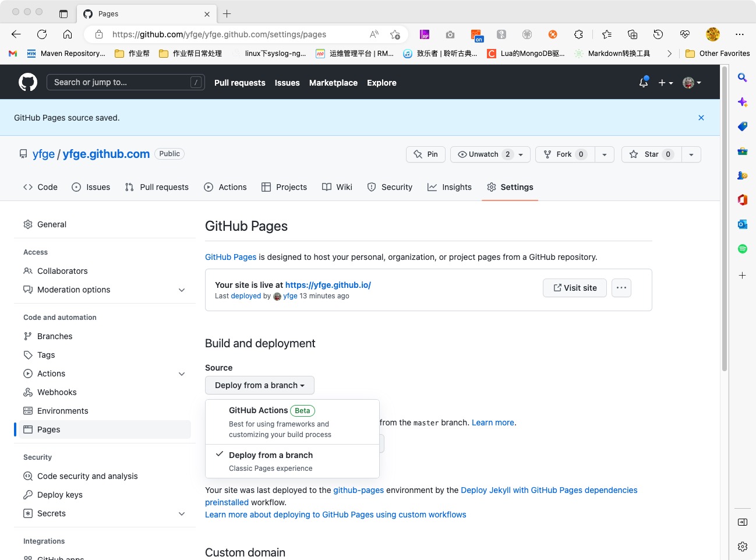Open Webhooks settings in the sidebar
The image size is (756, 560).
[56, 392]
